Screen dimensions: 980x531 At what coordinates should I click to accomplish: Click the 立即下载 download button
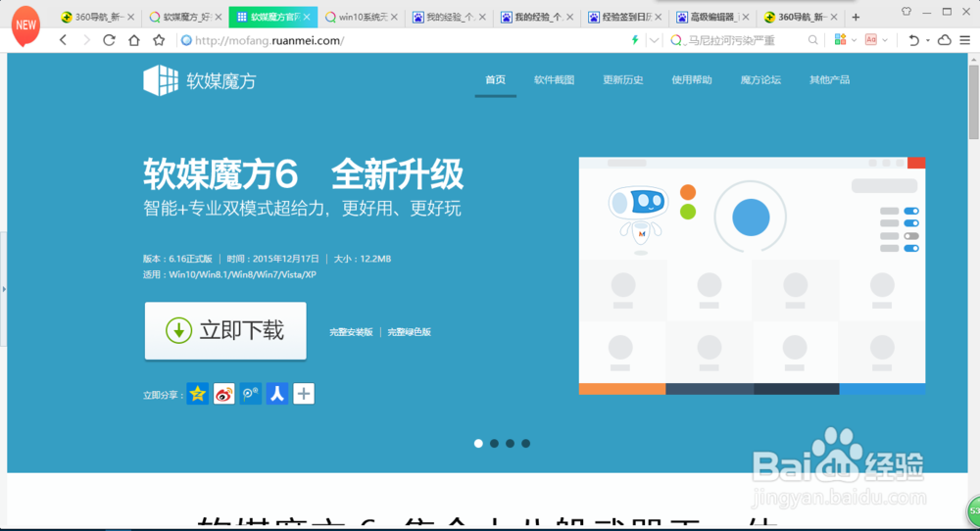pyautogui.click(x=225, y=330)
